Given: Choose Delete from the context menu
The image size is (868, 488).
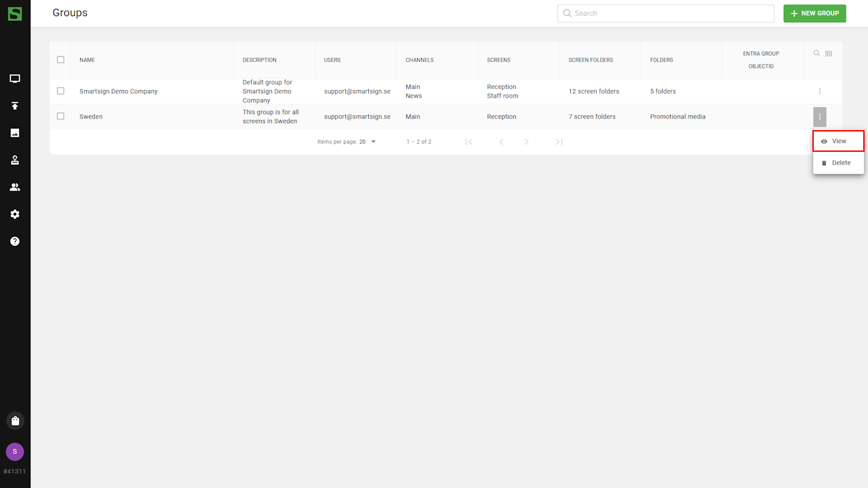Looking at the screenshot, I should click(x=838, y=163).
